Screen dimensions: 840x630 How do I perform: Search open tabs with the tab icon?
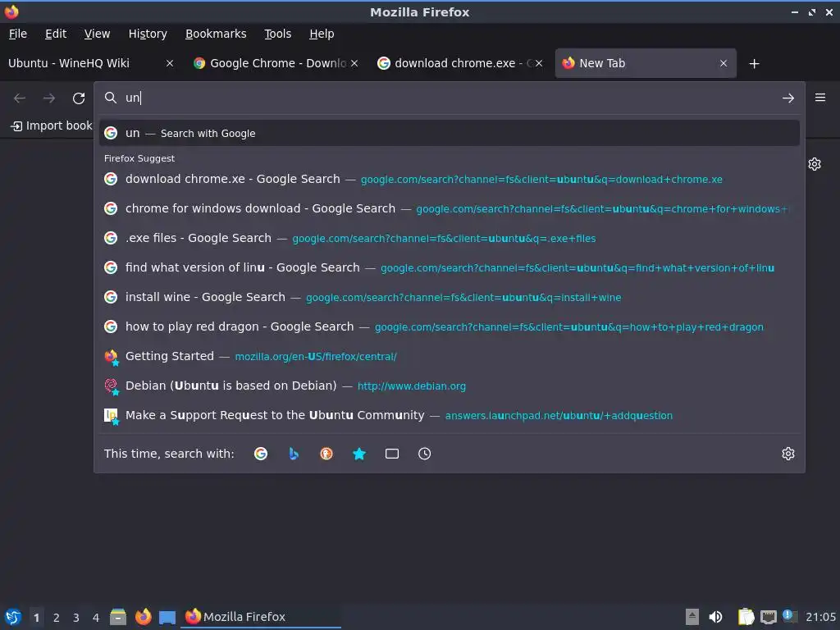[391, 454]
